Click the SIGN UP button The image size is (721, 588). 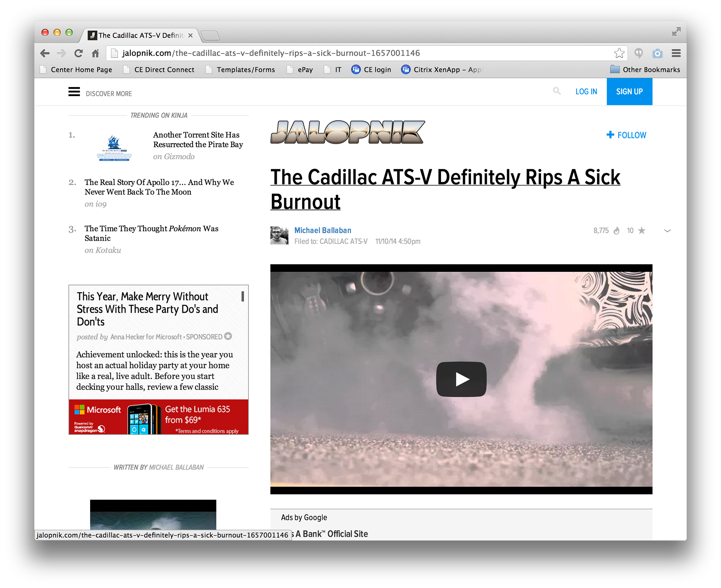pyautogui.click(x=629, y=92)
